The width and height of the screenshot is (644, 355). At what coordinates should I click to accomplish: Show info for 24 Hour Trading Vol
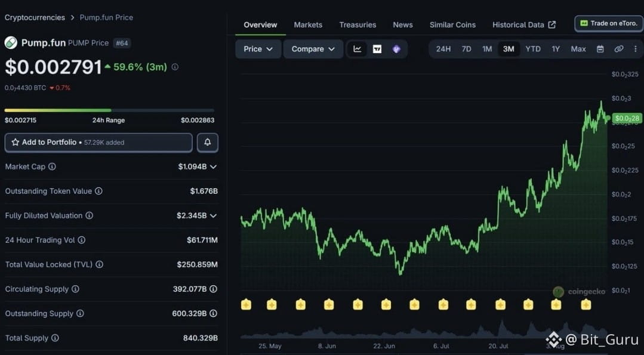click(x=82, y=240)
